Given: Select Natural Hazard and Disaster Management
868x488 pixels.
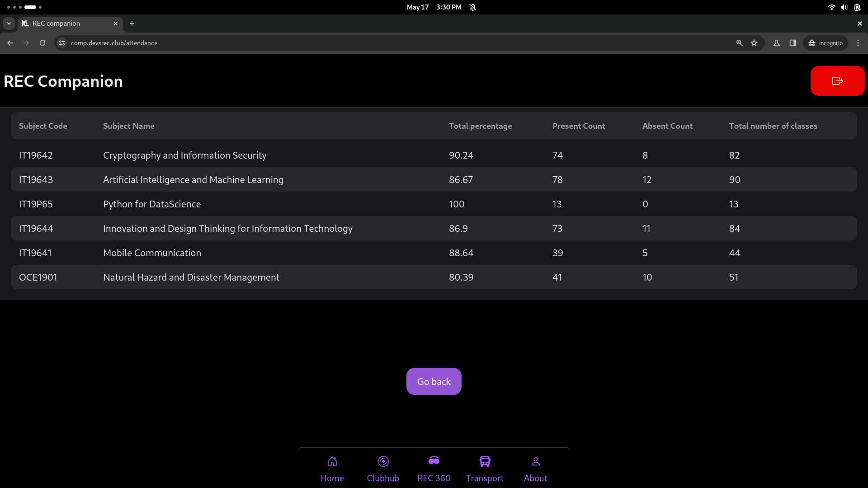Looking at the screenshot, I should click(x=191, y=277).
